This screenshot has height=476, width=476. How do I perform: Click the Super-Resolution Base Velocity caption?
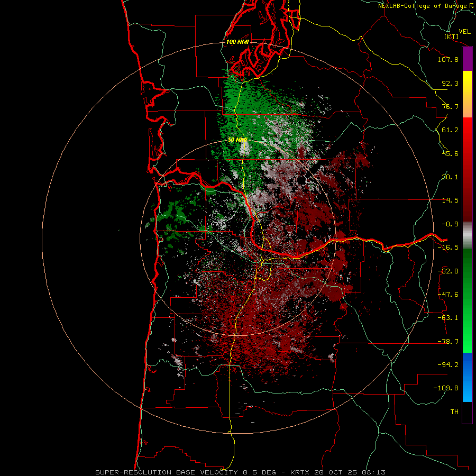pyautogui.click(x=241, y=472)
